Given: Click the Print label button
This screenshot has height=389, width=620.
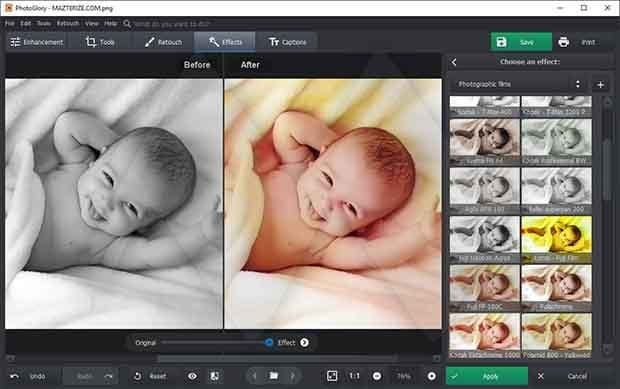Looking at the screenshot, I should (588, 42).
